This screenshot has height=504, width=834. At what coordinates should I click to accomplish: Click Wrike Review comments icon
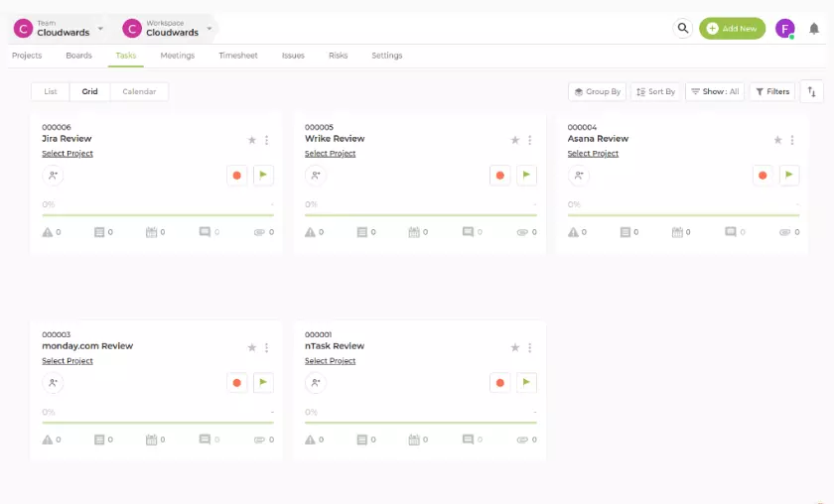[x=468, y=232]
